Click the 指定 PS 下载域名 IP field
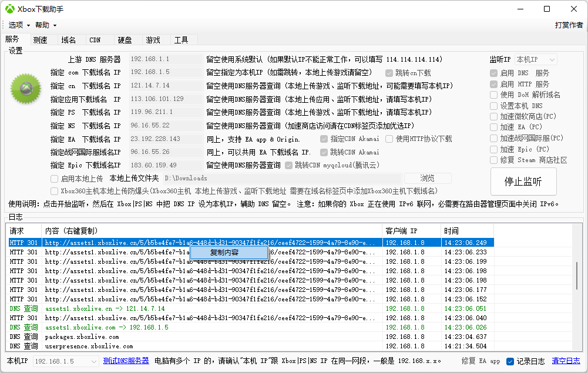The width and height of the screenshot is (588, 373). point(166,112)
